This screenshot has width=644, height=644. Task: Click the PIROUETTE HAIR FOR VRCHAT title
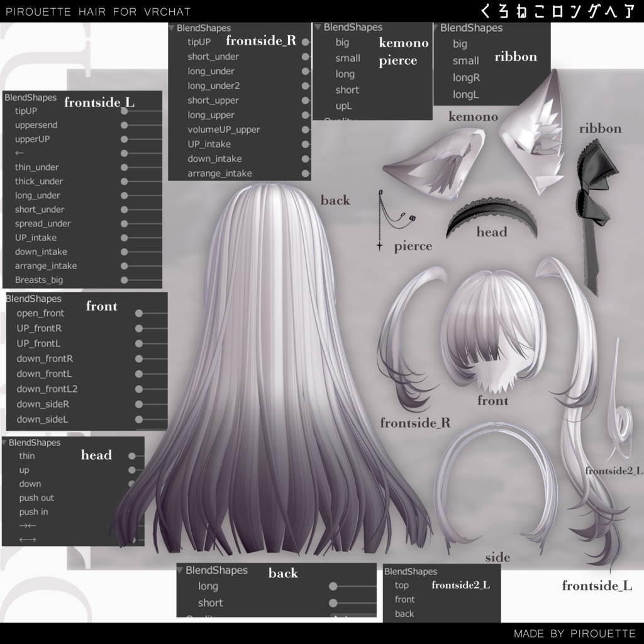pos(98,12)
